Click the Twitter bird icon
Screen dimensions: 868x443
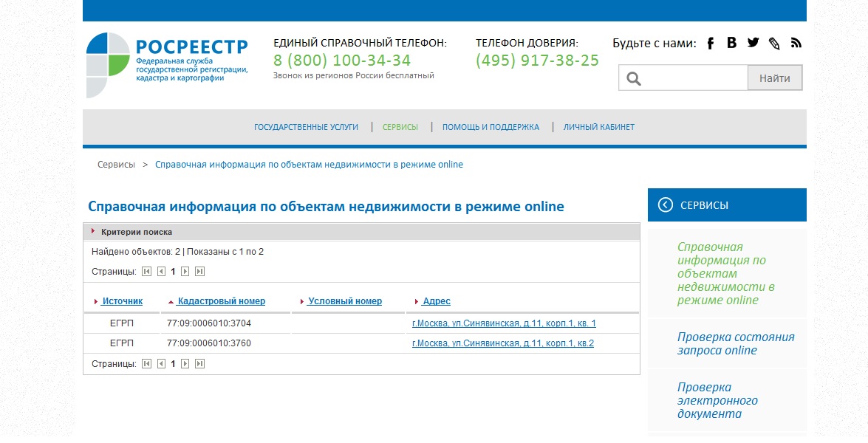pos(753,43)
